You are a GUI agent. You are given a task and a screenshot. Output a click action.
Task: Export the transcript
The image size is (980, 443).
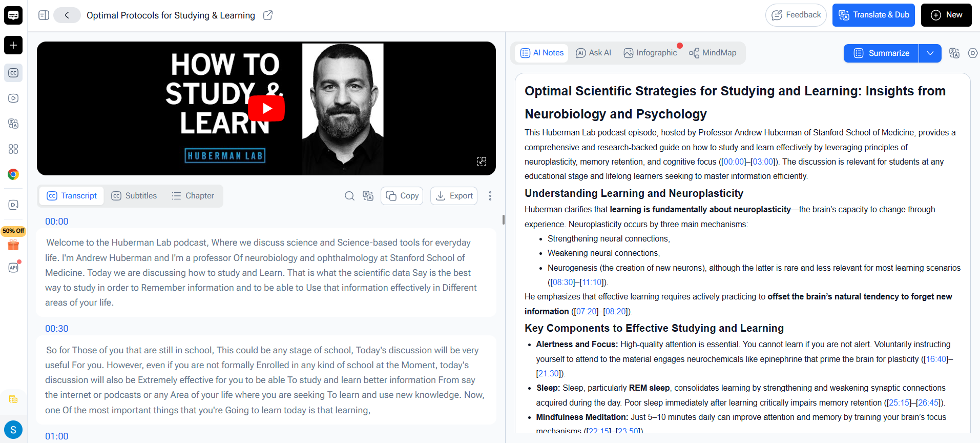tap(454, 196)
